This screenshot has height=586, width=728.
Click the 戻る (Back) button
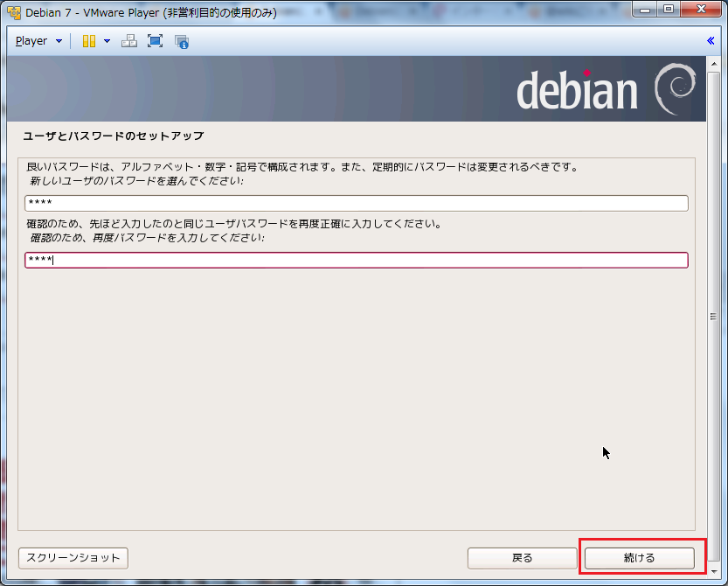point(522,558)
